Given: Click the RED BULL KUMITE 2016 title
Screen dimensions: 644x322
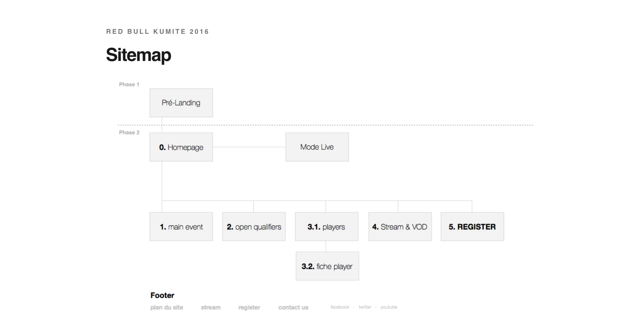Looking at the screenshot, I should pos(157,32).
